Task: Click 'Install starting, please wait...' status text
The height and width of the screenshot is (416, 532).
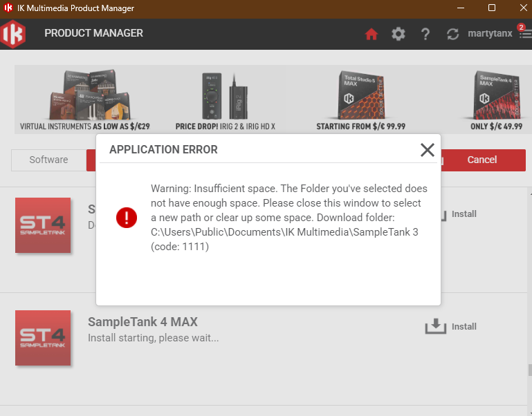Action: tap(154, 338)
